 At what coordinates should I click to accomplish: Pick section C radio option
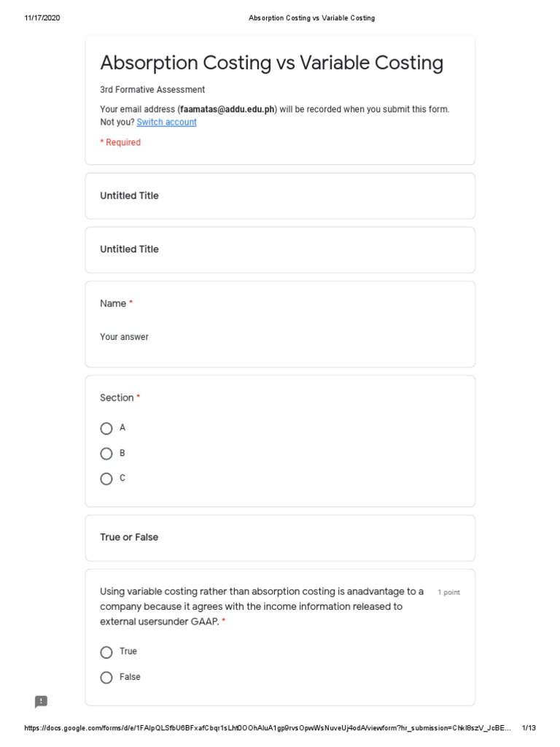tap(106, 479)
